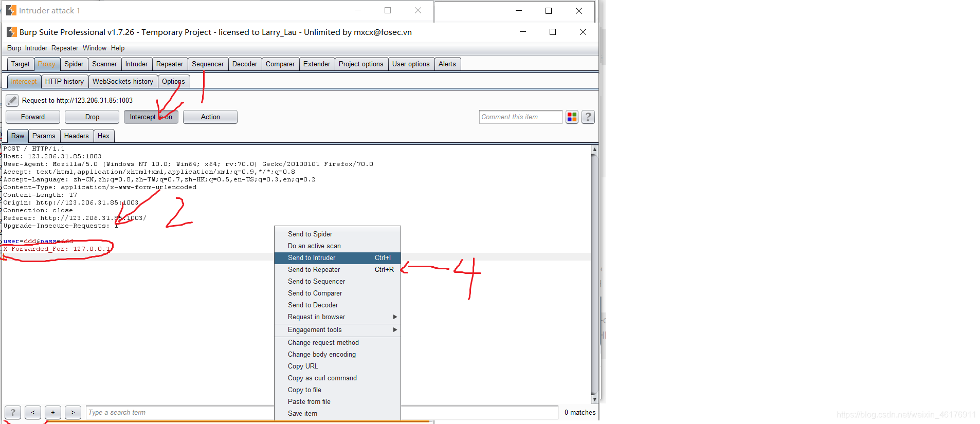Click Burp Suite logo icon in title bar
The width and height of the screenshot is (980, 424).
11,32
